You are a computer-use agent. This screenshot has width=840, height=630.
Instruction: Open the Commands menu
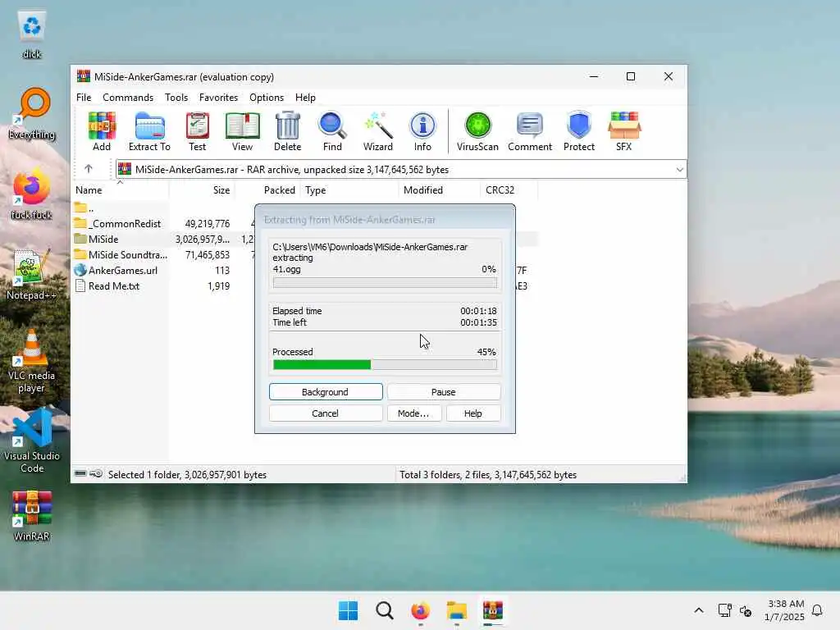(x=128, y=98)
